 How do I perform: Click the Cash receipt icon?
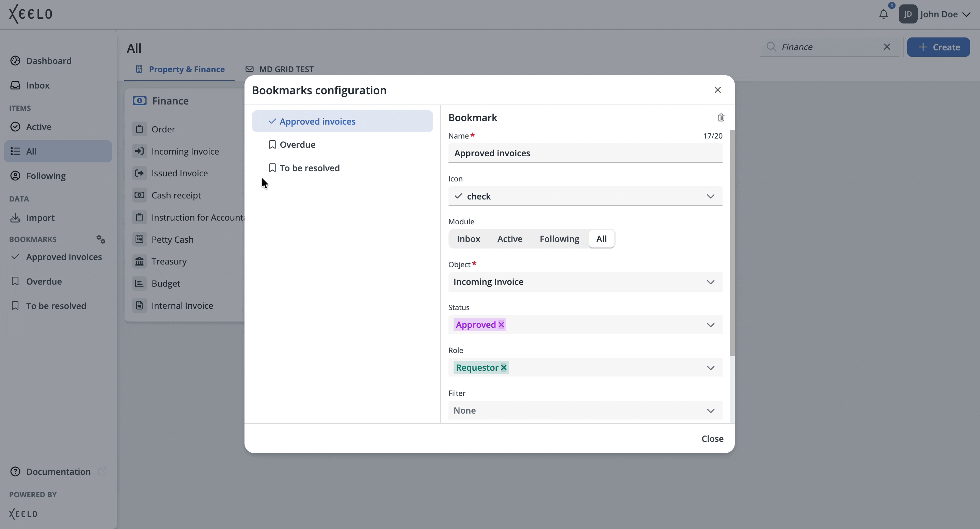(139, 195)
